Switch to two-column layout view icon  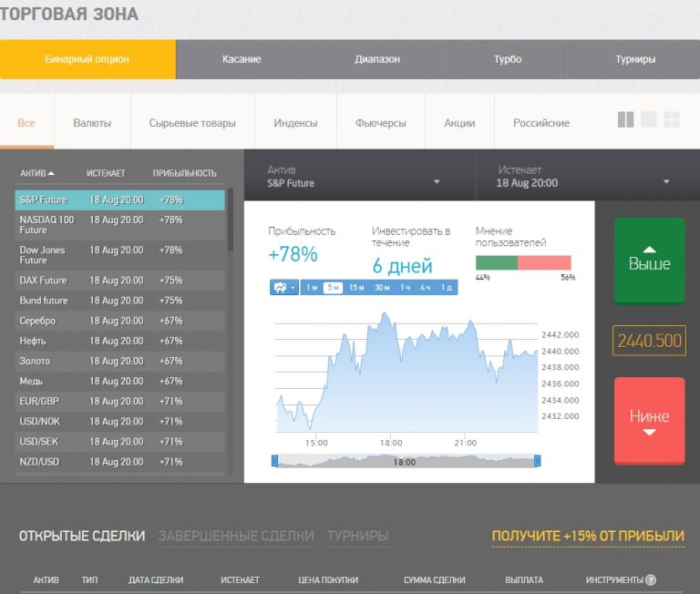(625, 119)
